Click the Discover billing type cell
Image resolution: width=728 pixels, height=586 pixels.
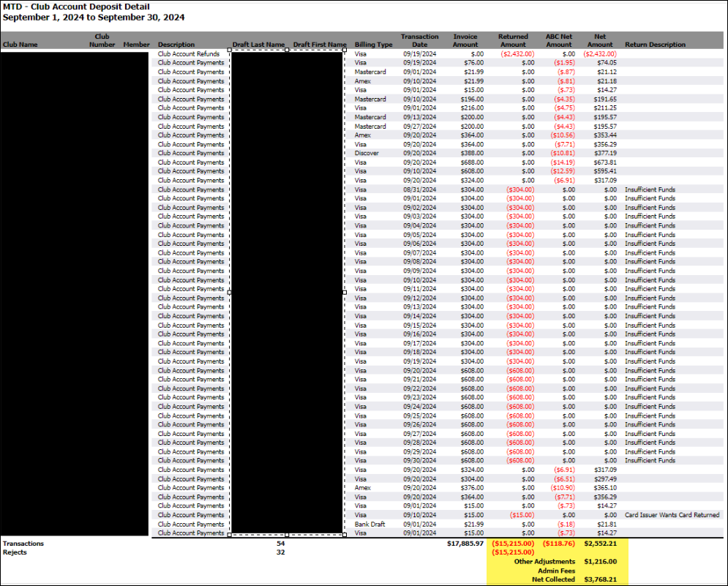pos(367,153)
